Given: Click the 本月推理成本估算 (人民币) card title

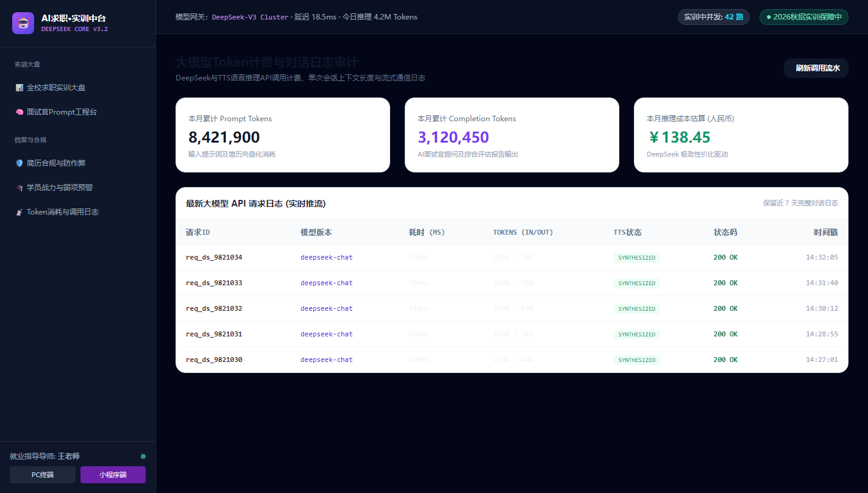Looking at the screenshot, I should click(x=690, y=119).
